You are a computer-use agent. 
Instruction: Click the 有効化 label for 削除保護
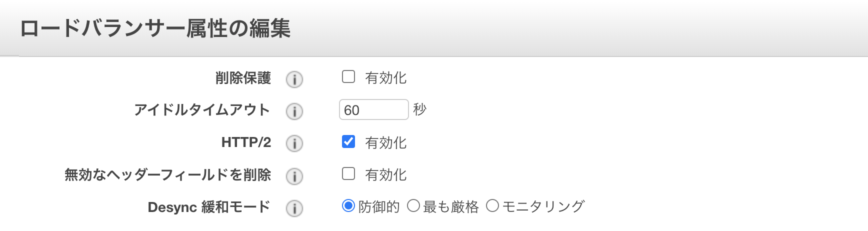pos(385,78)
